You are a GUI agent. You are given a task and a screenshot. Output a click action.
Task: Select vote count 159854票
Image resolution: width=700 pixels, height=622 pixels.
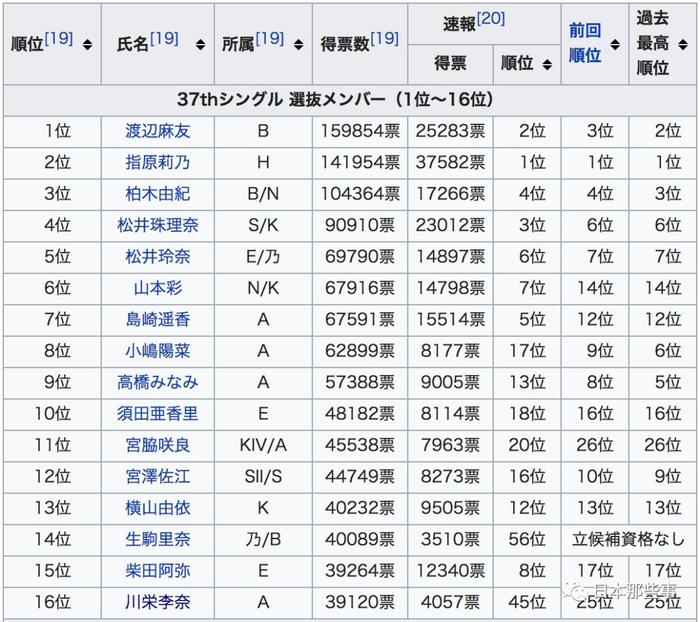tap(360, 131)
